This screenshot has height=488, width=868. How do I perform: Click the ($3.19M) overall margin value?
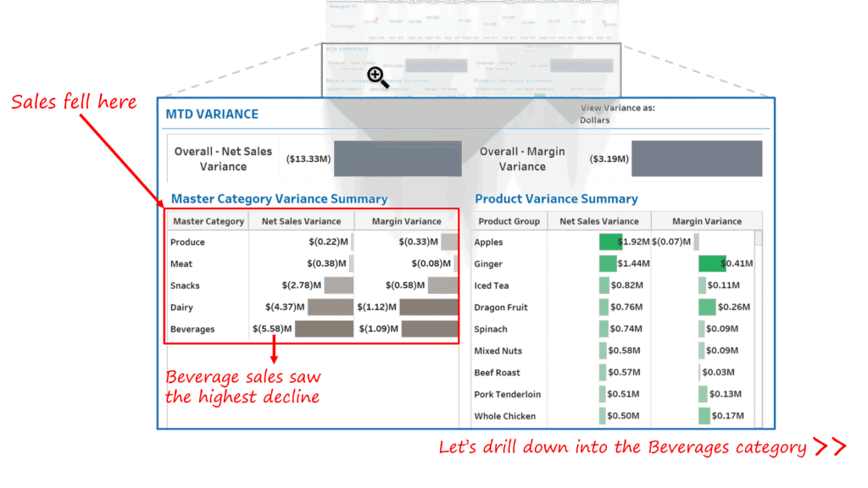[x=609, y=158]
